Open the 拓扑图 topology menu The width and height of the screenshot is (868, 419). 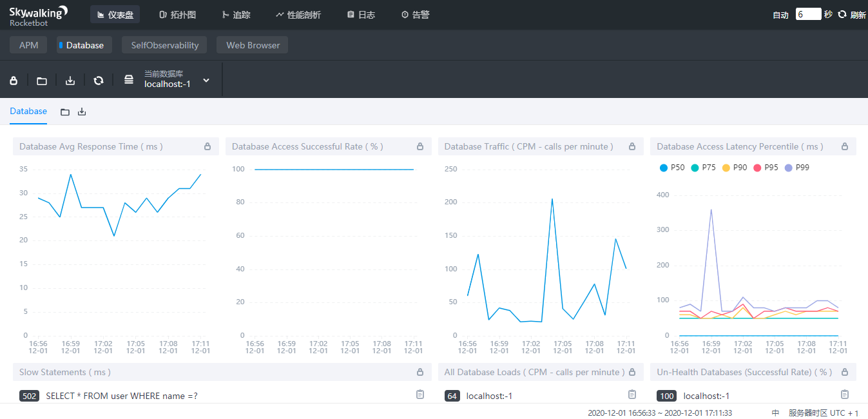177,14
